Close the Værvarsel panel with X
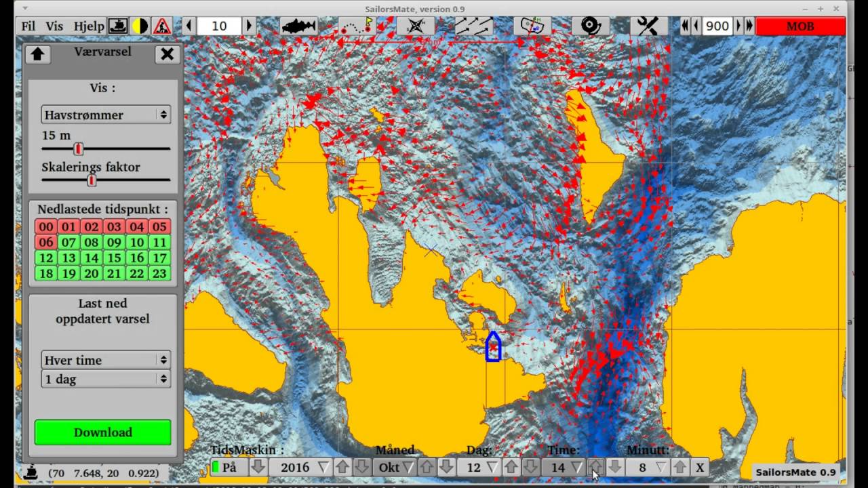This screenshot has height=488, width=868. 167,54
